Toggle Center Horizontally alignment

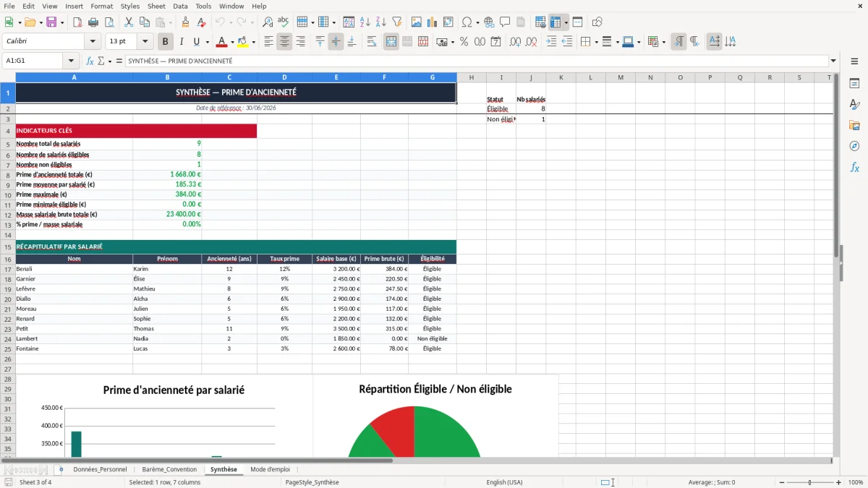point(284,42)
